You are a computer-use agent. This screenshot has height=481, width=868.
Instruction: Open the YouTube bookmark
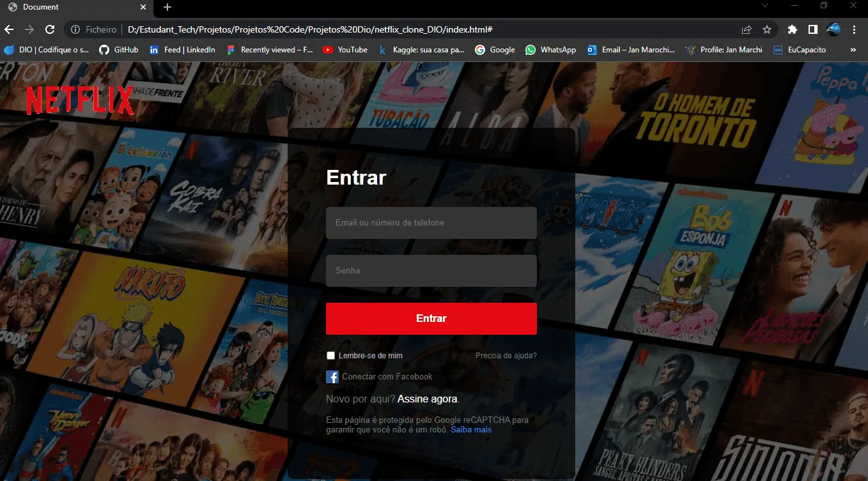tap(345, 49)
